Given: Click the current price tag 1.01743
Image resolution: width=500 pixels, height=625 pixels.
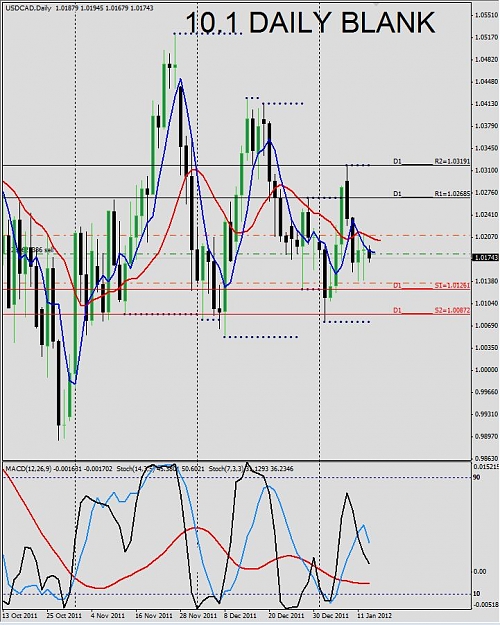Looking at the screenshot, I should pyautogui.click(x=485, y=258).
